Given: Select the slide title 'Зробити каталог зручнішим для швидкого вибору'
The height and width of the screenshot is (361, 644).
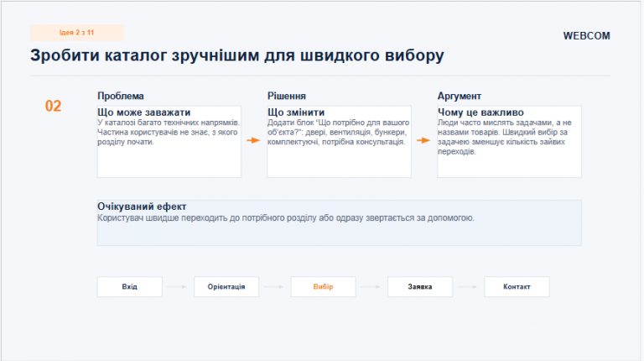Looking at the screenshot, I should (x=237, y=55).
